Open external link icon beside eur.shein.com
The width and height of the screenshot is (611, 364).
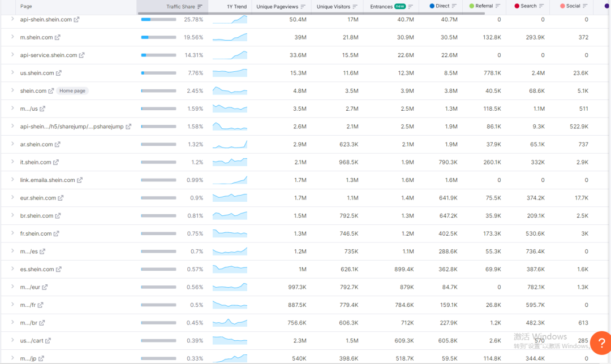[x=61, y=198]
